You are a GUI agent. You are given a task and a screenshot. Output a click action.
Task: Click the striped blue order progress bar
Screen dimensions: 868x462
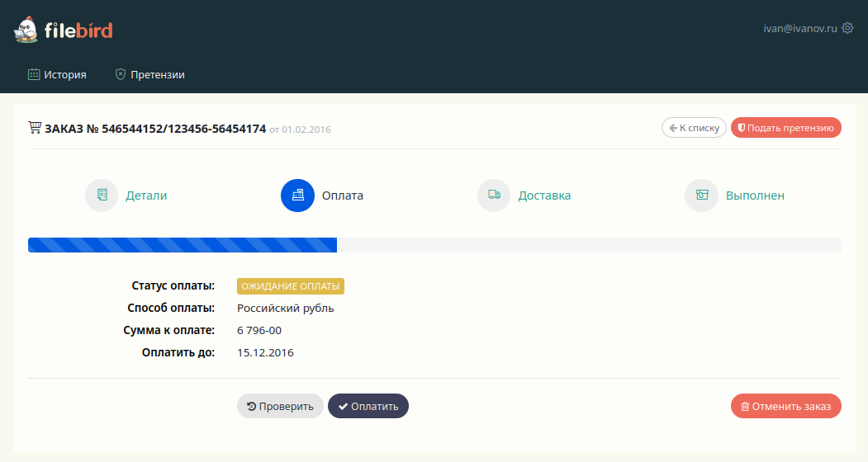pyautogui.click(x=183, y=245)
